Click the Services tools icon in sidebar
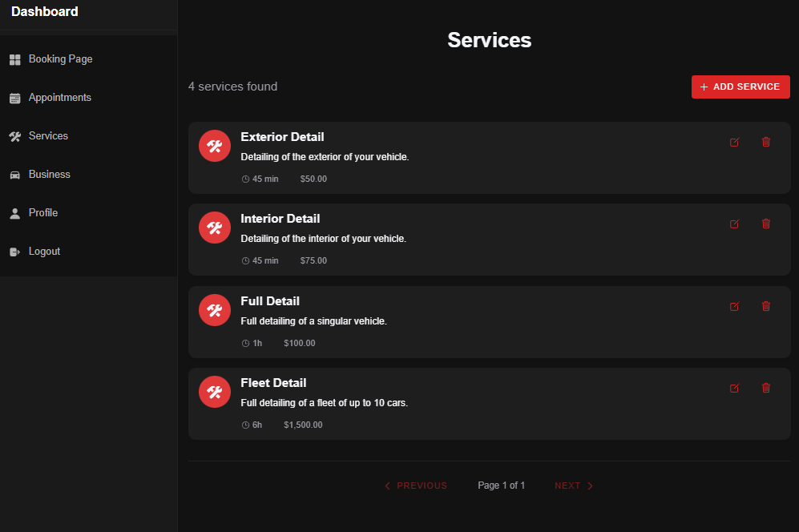The height and width of the screenshot is (532, 799). click(x=14, y=135)
